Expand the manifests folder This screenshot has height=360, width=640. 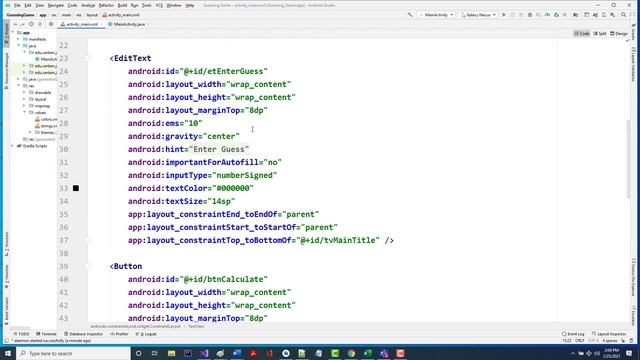click(18, 39)
